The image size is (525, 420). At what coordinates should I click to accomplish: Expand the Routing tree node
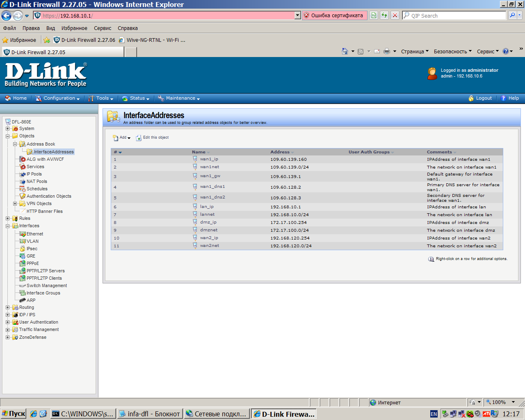pyautogui.click(x=7, y=307)
